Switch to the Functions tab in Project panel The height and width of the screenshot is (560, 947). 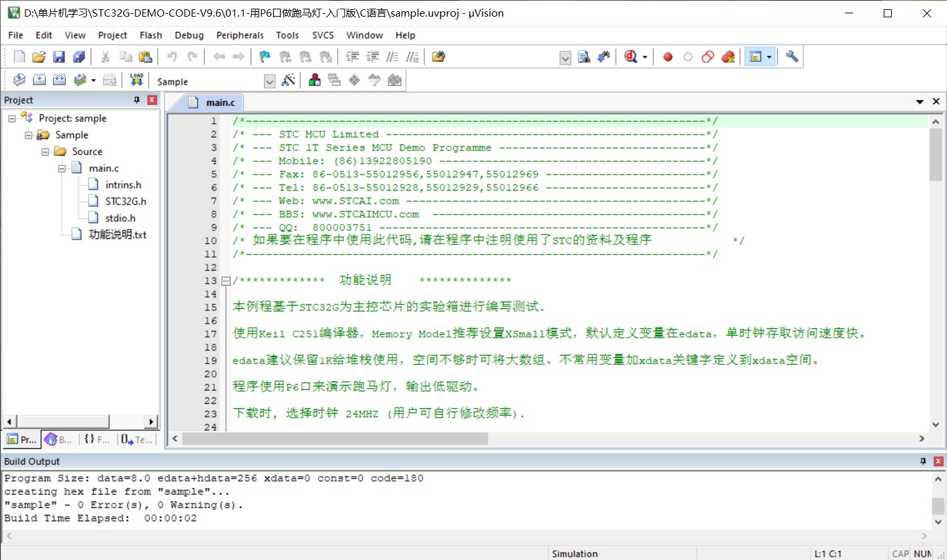(x=97, y=439)
